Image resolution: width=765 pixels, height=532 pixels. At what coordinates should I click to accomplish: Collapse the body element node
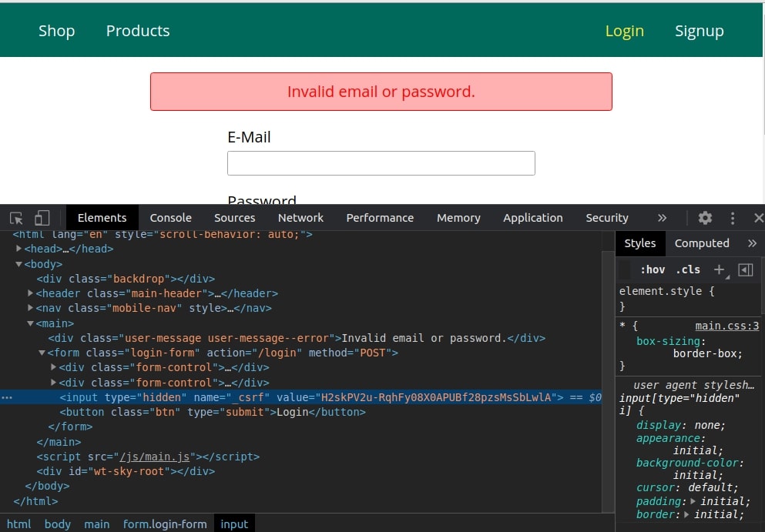(x=18, y=264)
